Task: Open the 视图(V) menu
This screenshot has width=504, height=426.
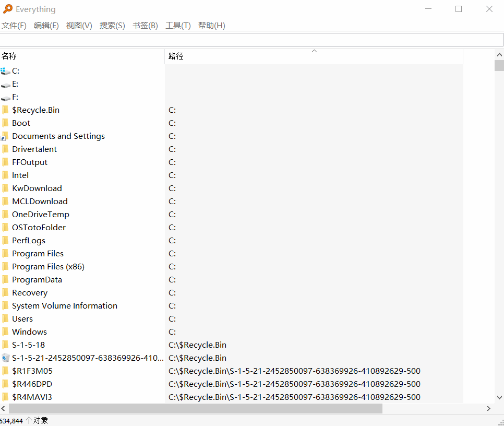Action: click(79, 26)
